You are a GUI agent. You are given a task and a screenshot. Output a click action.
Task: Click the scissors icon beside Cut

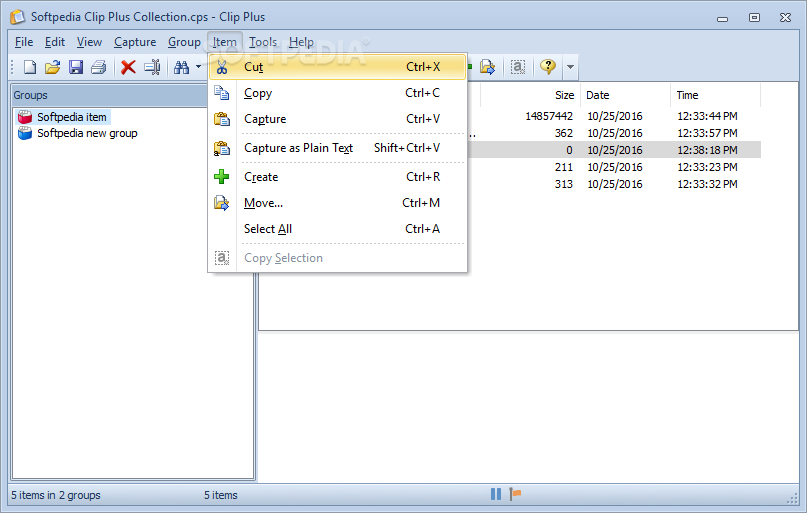pyautogui.click(x=222, y=67)
